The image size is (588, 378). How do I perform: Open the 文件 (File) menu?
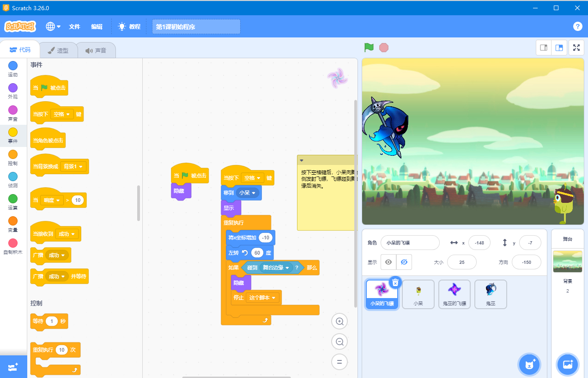74,26
